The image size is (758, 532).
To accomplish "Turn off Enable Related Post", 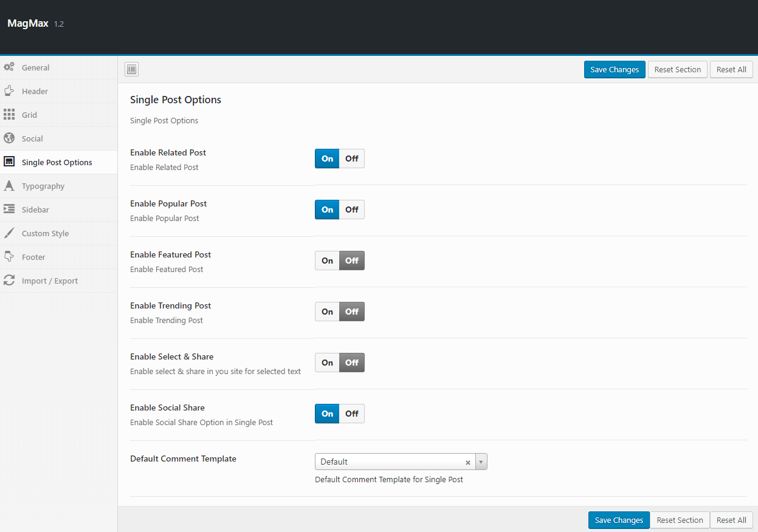I will pos(352,159).
